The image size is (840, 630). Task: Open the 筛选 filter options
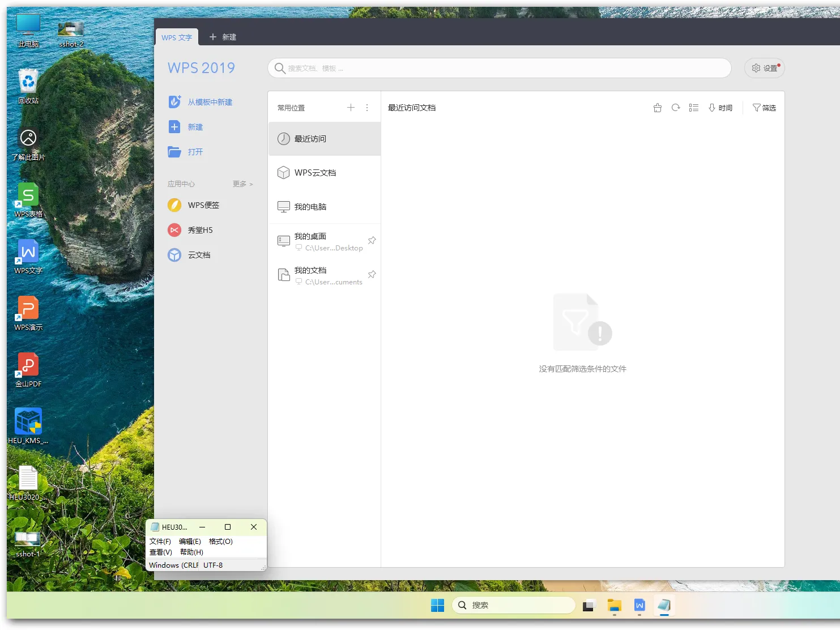pyautogui.click(x=764, y=107)
